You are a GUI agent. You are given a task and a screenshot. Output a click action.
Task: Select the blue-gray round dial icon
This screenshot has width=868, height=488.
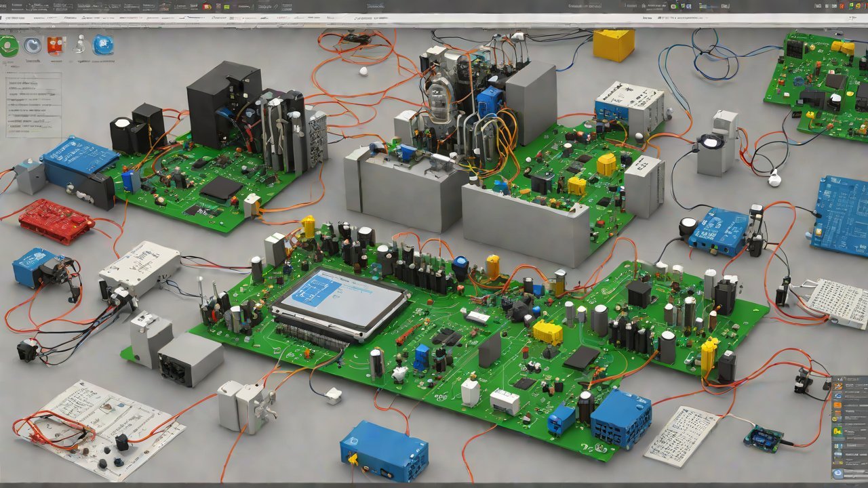[33, 45]
